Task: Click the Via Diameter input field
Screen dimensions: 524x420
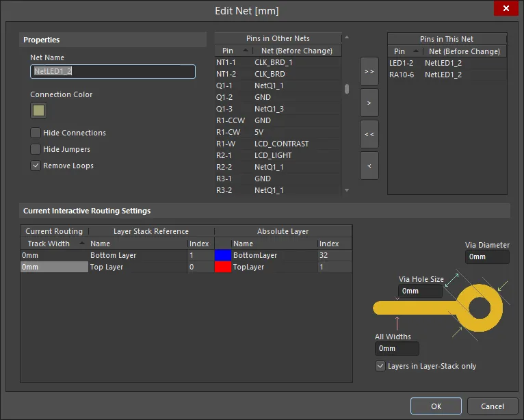Action: coord(487,257)
